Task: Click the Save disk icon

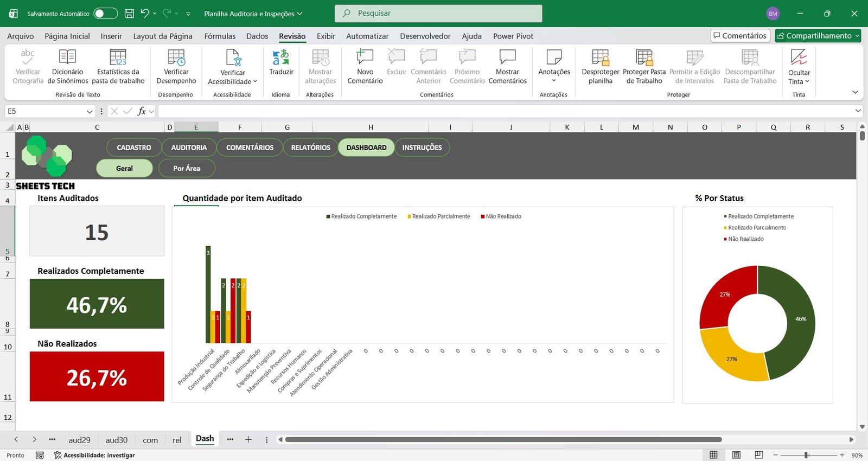Action: point(129,14)
